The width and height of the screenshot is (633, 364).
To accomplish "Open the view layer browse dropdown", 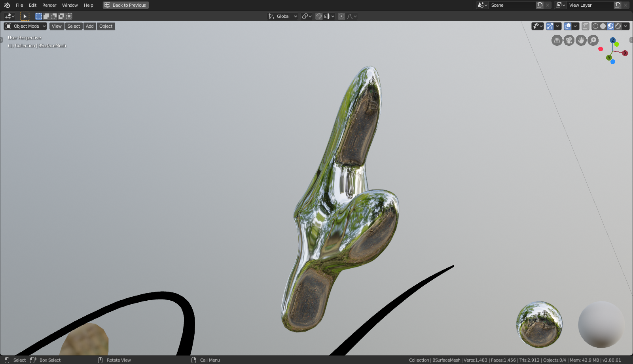I will coord(560,5).
